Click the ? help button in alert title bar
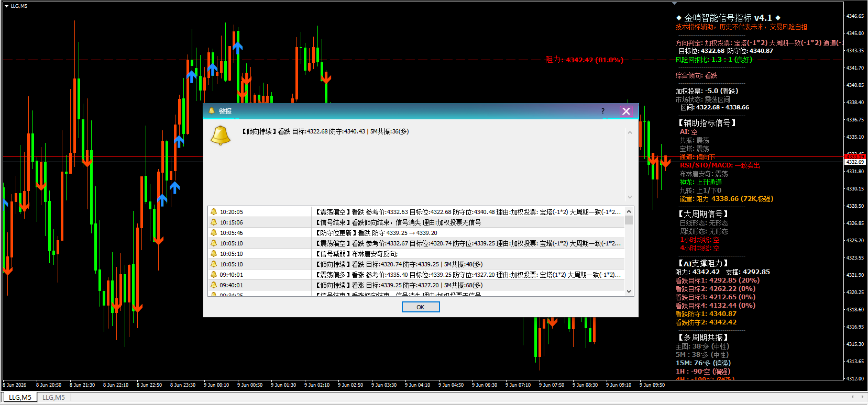The width and height of the screenshot is (868, 405). tap(603, 111)
